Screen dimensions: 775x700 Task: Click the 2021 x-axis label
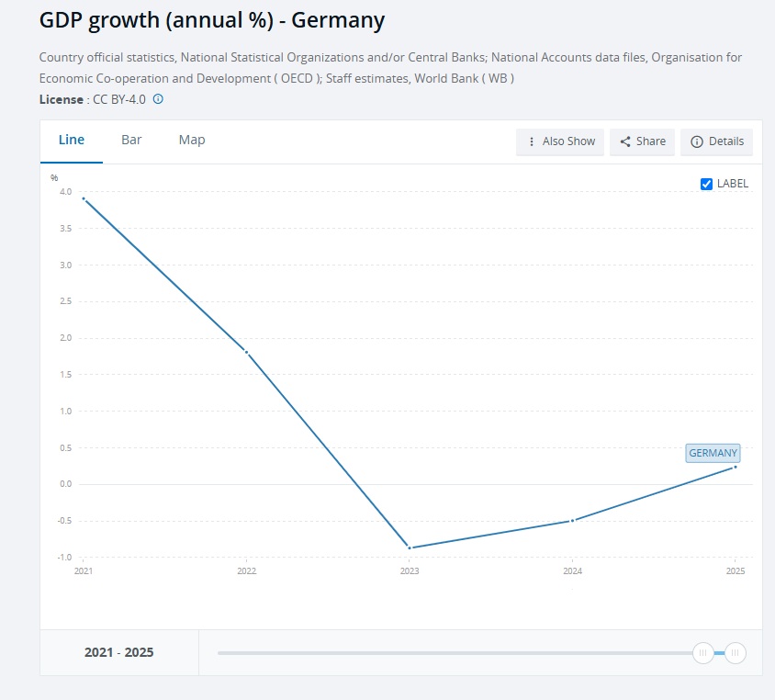84,571
